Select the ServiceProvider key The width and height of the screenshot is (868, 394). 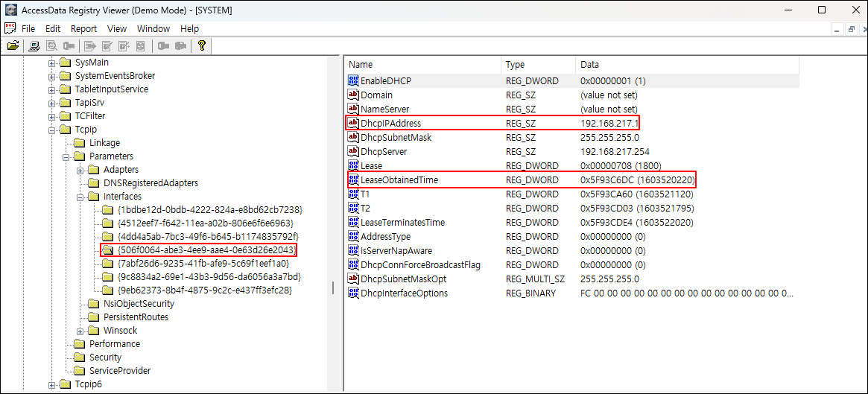coord(119,371)
